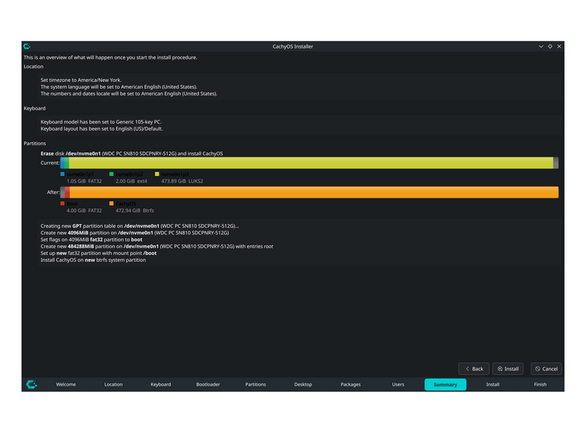Image resolution: width=584 pixels, height=440 pixels.
Task: Click the blue nvme0n1p1 legend square
Action: coord(62,174)
